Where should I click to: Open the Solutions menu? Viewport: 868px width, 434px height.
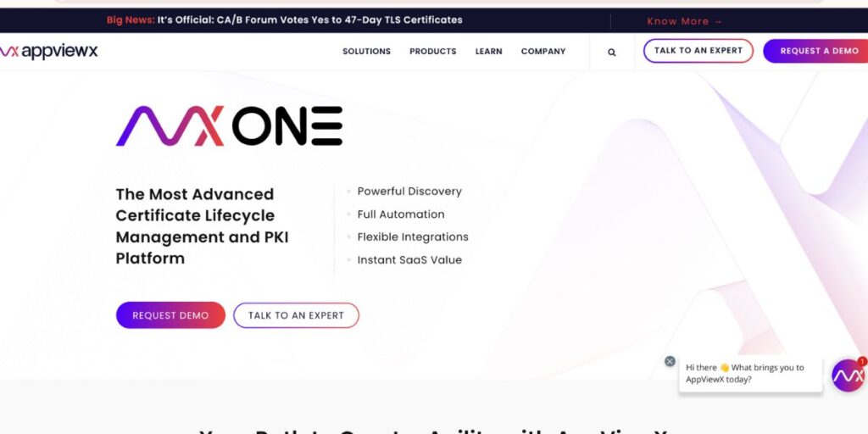(x=366, y=52)
